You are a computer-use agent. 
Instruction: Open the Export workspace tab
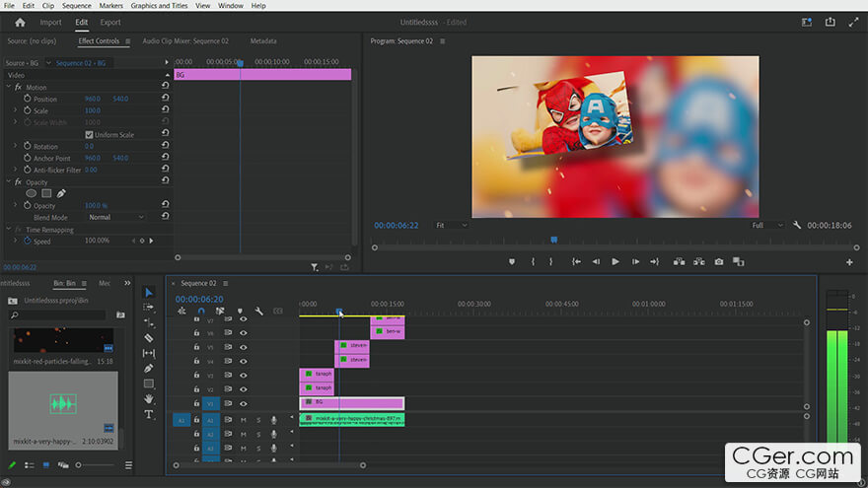pyautogui.click(x=110, y=22)
